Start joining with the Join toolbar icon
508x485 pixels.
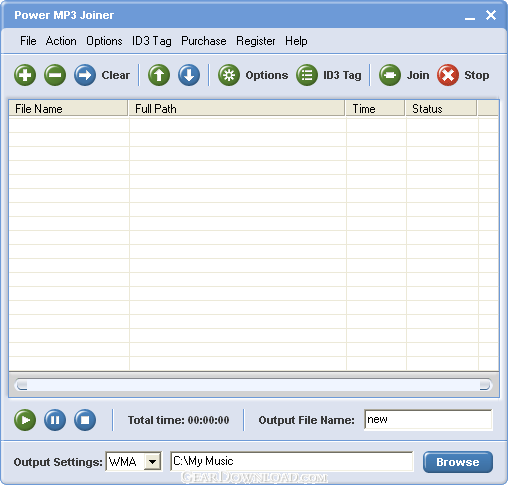click(390, 75)
